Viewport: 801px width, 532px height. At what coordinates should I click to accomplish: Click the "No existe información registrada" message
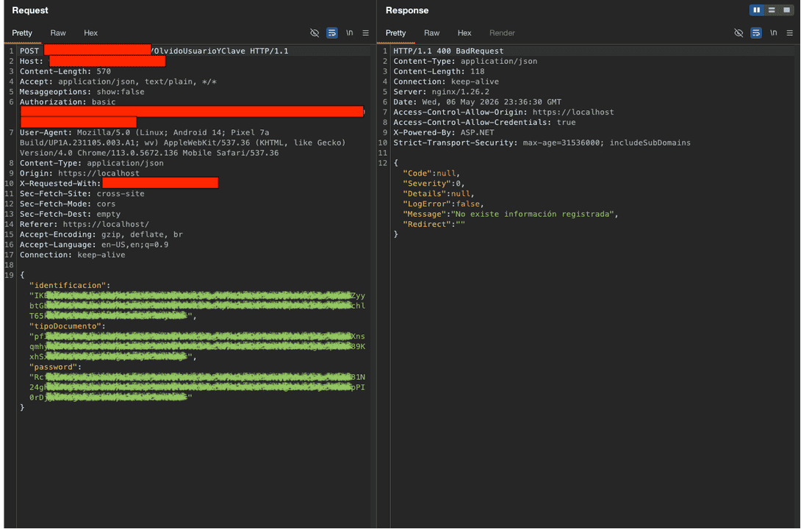pyautogui.click(x=533, y=214)
